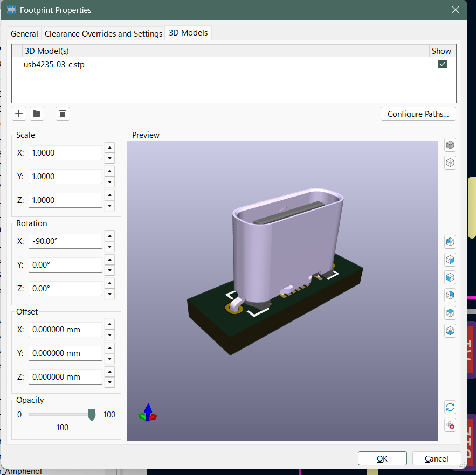This screenshot has height=475, width=476.
Task: Increase Offset Z with the up arrow
Action: click(x=109, y=372)
